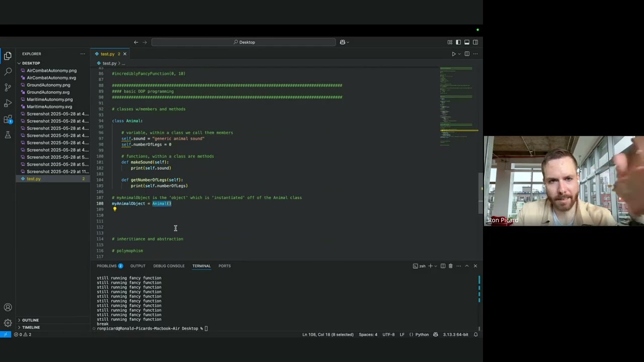This screenshot has width=644, height=362.
Task: Run the Python file with play button
Action: point(453,54)
